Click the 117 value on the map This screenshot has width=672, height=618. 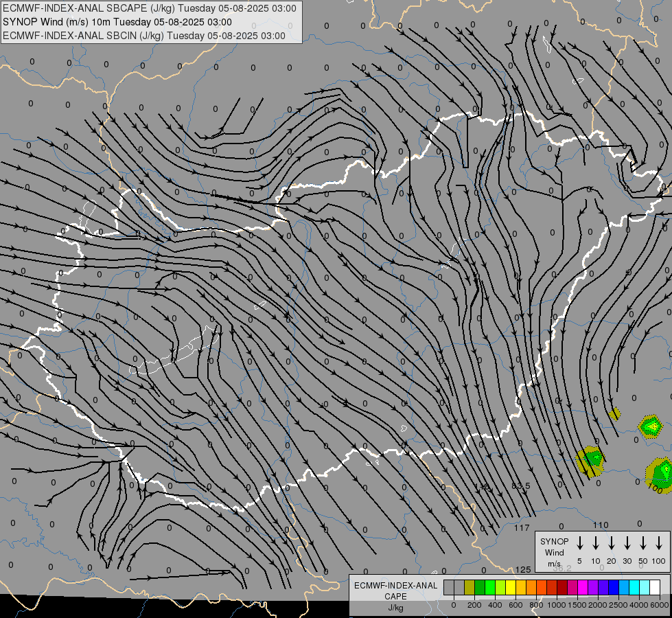522,527
